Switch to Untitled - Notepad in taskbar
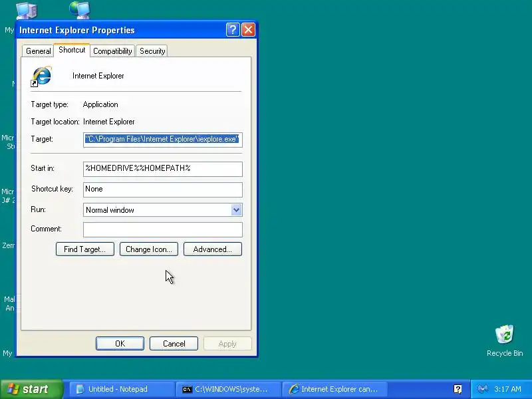532x399 pixels. (122, 389)
